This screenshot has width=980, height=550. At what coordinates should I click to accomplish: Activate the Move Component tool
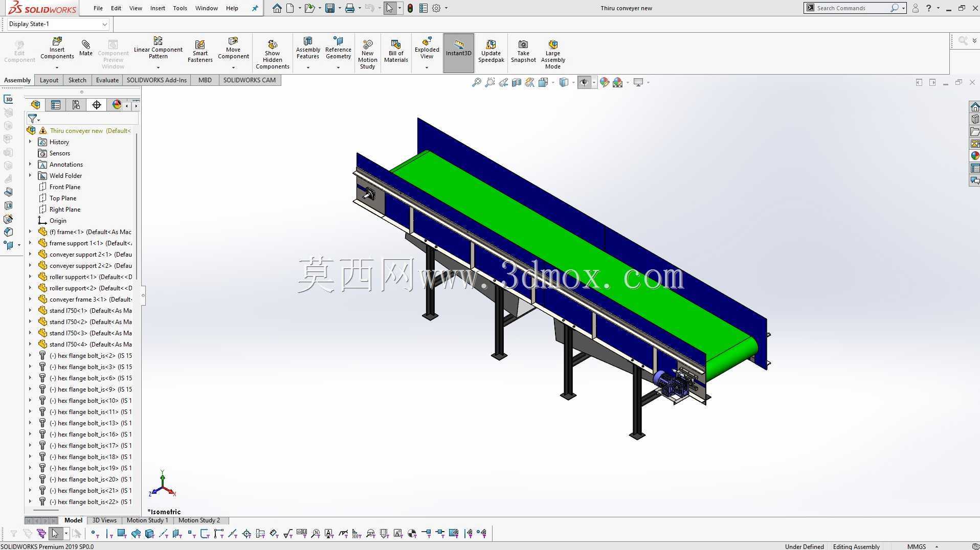pos(233,49)
